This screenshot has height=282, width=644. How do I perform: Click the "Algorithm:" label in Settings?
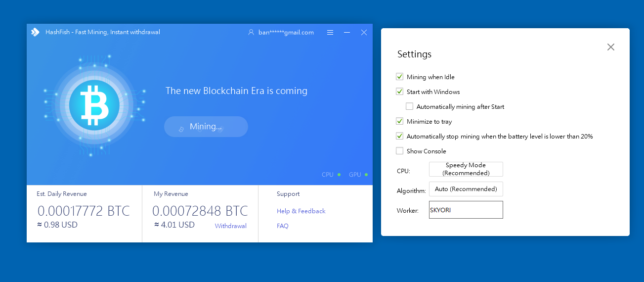[411, 191]
